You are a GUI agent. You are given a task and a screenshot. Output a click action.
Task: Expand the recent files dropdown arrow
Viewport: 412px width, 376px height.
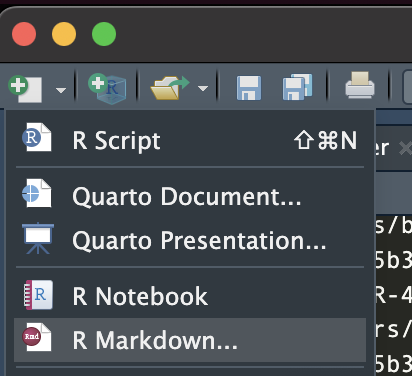coord(203,88)
